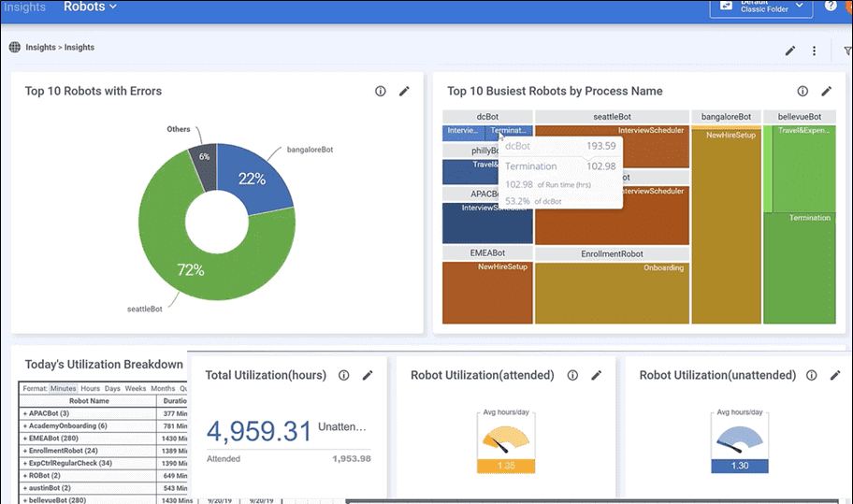
Task: Click the globe icon beside the Insights breadcrumb
Action: (15, 48)
